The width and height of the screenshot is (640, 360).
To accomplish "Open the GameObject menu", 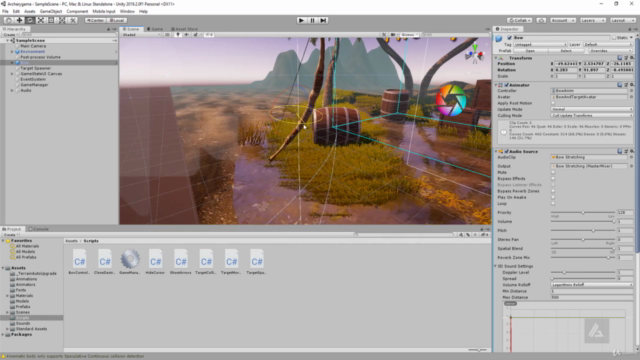I will pos(51,11).
